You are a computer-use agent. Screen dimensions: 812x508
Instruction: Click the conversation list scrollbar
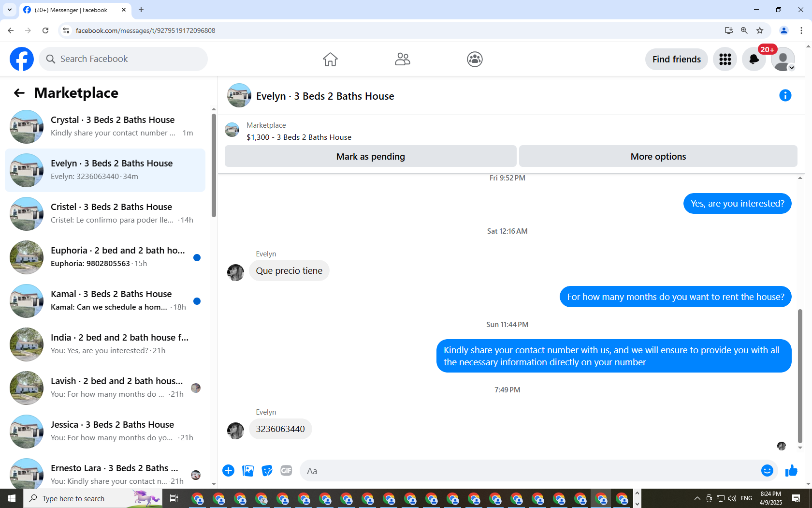(214, 164)
